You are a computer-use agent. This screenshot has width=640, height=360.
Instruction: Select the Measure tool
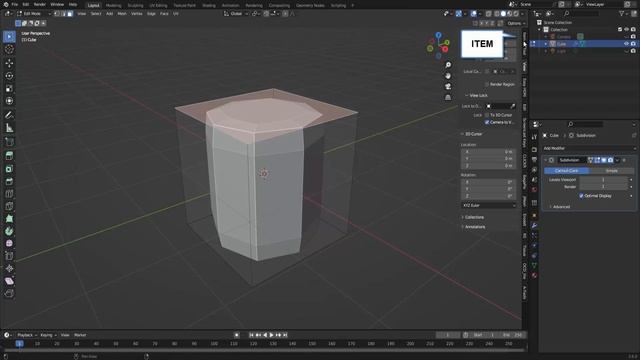[9, 128]
